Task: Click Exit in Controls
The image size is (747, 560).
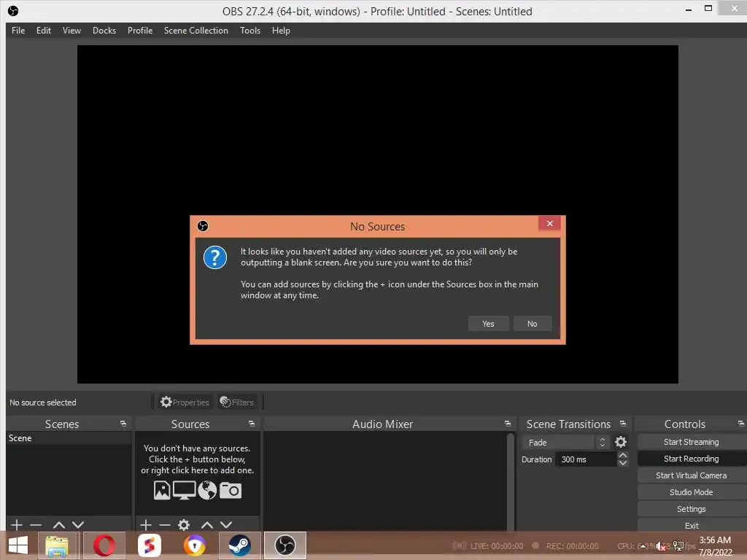Action: point(692,525)
